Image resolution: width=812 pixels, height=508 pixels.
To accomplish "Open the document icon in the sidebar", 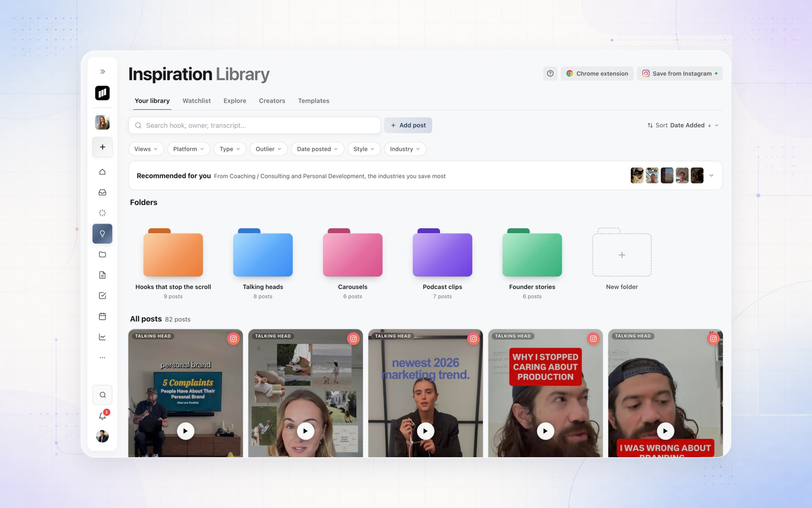I will [x=103, y=275].
